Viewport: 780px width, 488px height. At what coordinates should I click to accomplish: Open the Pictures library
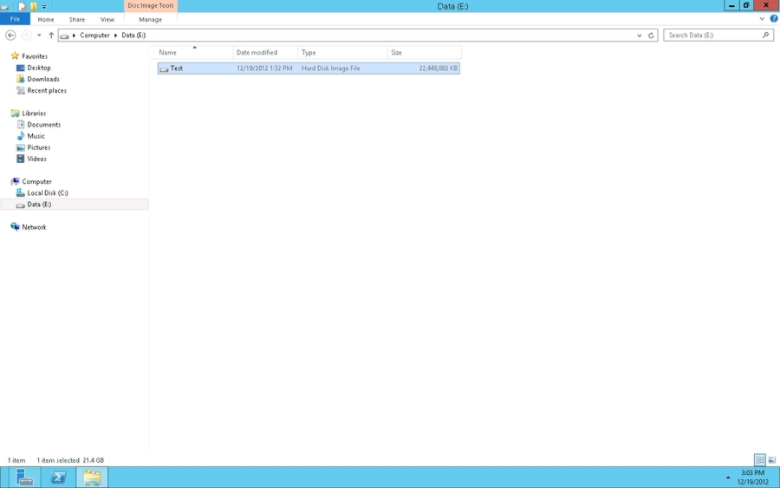38,147
